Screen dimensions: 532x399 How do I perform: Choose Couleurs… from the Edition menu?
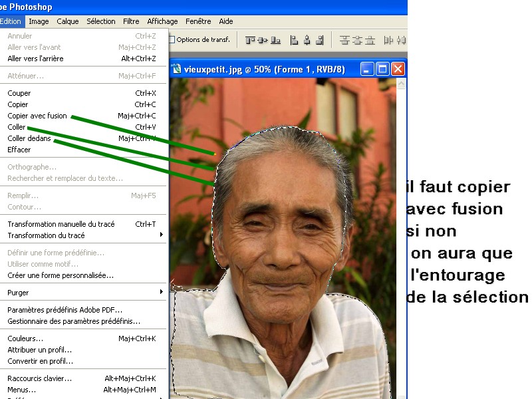pos(84,338)
